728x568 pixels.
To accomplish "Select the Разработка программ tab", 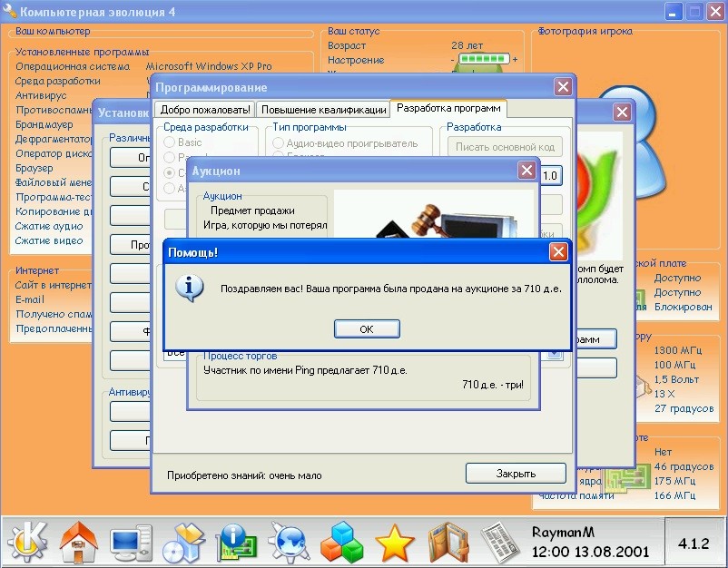I will 448,109.
